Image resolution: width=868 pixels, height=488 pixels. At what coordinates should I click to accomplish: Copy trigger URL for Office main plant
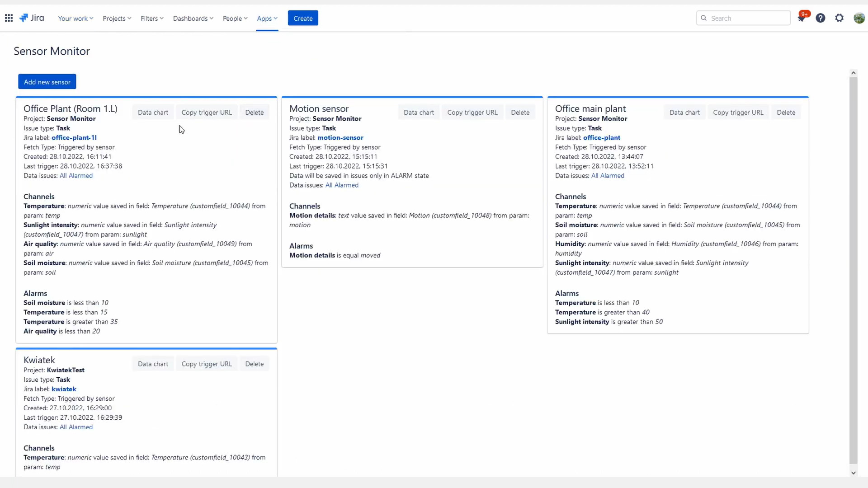tap(738, 113)
